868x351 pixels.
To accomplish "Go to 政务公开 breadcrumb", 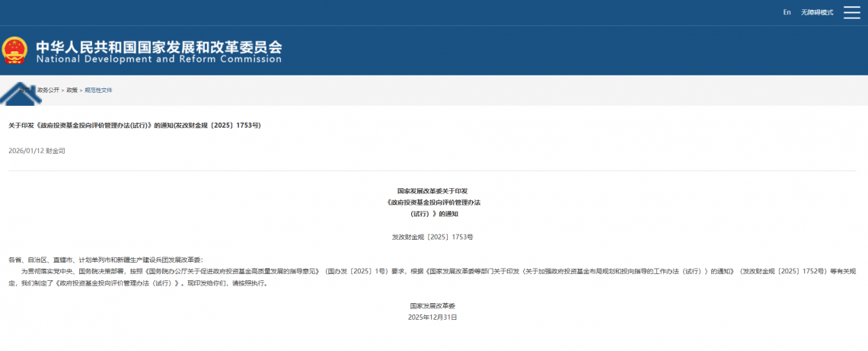I will tap(48, 91).
